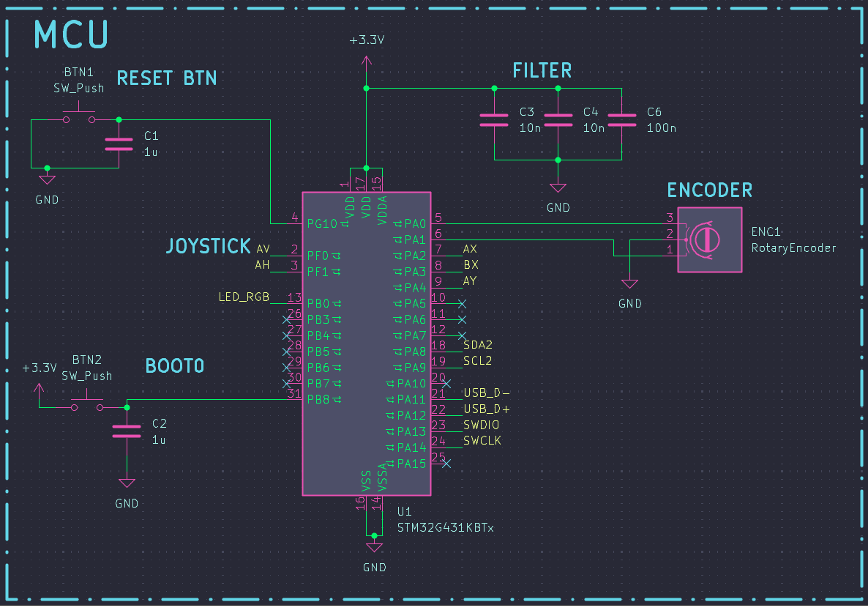Select the no-connect flag on pin PB3
Image resolution: width=868 pixels, height=613 pixels.
click(286, 320)
